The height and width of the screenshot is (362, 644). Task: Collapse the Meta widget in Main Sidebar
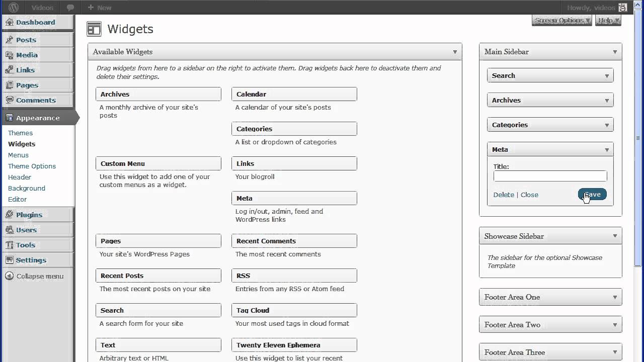pos(607,150)
